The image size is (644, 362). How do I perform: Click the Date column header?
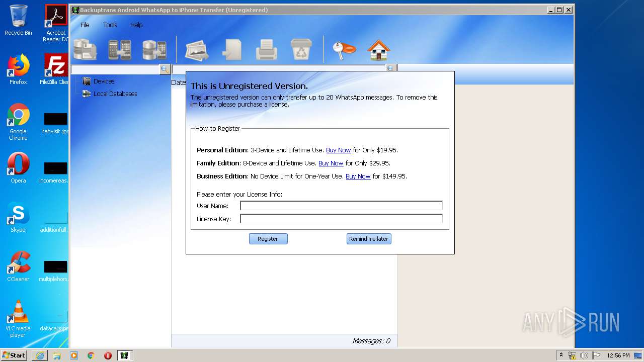tap(179, 82)
